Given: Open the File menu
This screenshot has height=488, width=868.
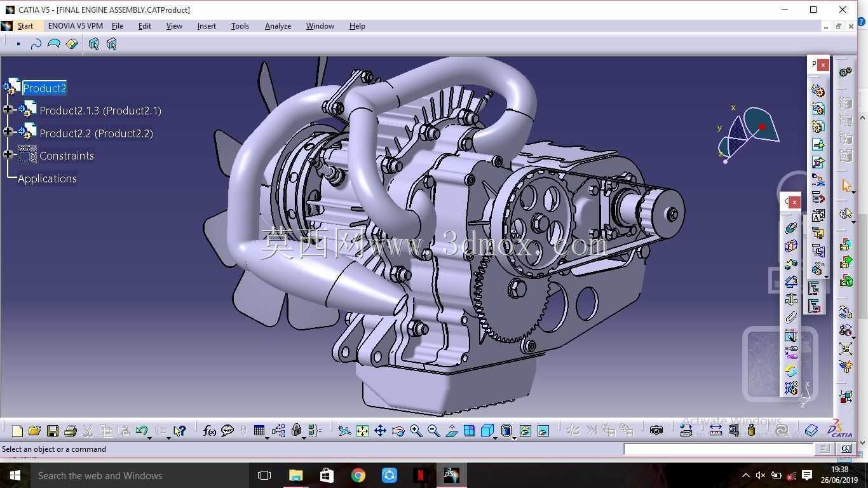Looking at the screenshot, I should (x=118, y=26).
